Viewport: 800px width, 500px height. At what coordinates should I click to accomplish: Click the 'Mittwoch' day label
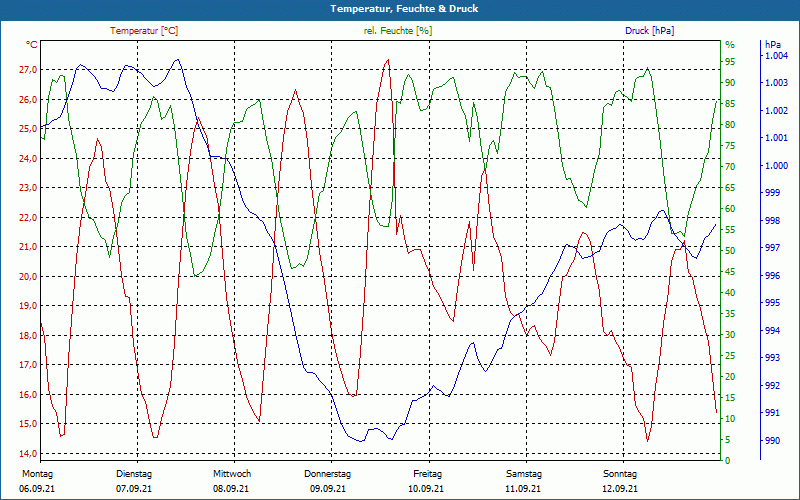(232, 474)
